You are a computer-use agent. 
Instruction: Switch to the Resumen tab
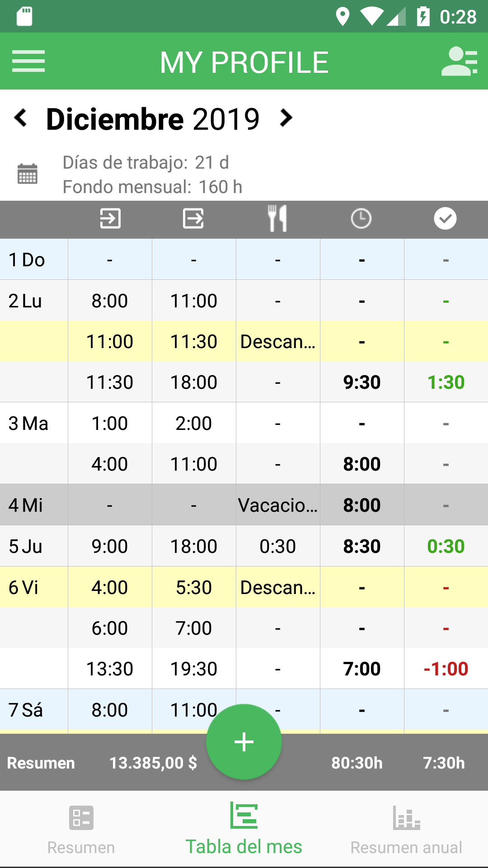[x=81, y=830]
